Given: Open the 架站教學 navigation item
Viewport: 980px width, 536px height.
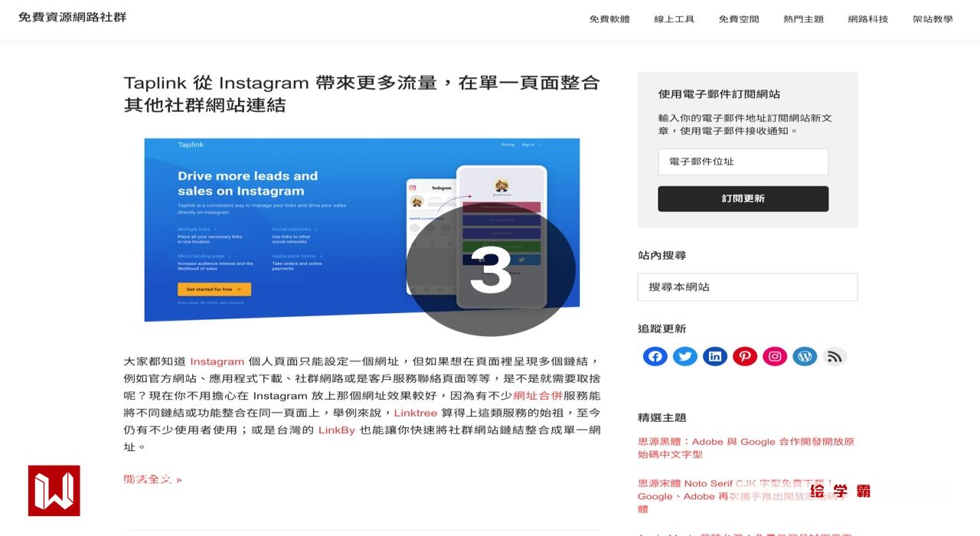Looking at the screenshot, I should tap(933, 19).
